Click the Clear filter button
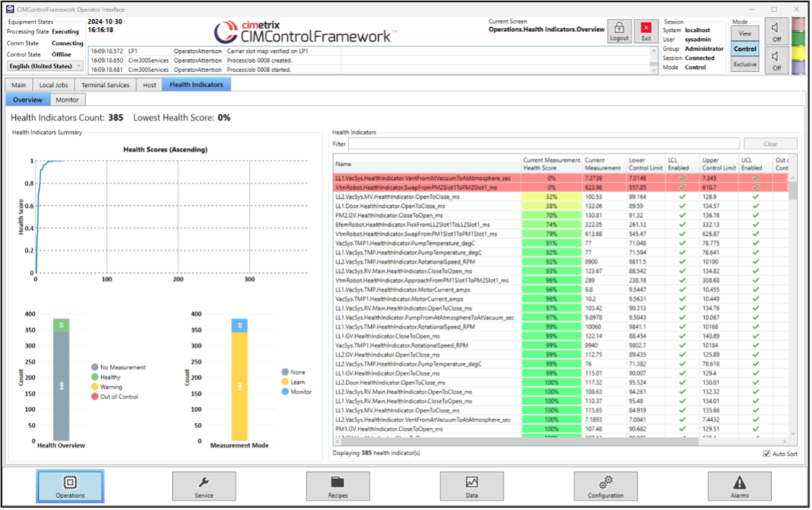The height and width of the screenshot is (510, 812). [x=770, y=144]
